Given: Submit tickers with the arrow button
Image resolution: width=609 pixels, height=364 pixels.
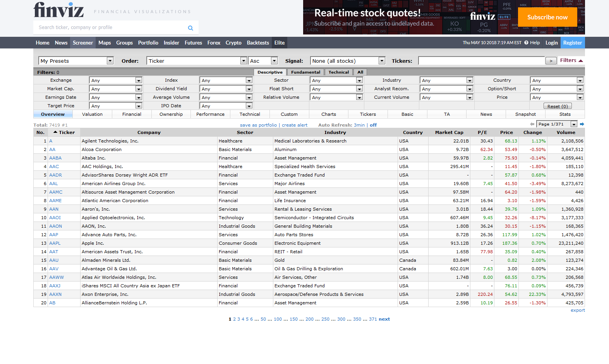Looking at the screenshot, I should click(x=551, y=61).
